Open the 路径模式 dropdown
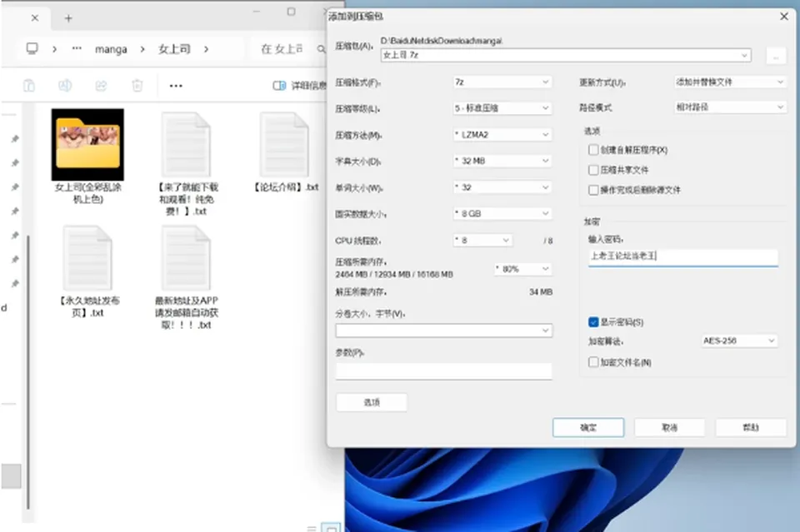Screen dimensions: 800x532 tap(730, 107)
